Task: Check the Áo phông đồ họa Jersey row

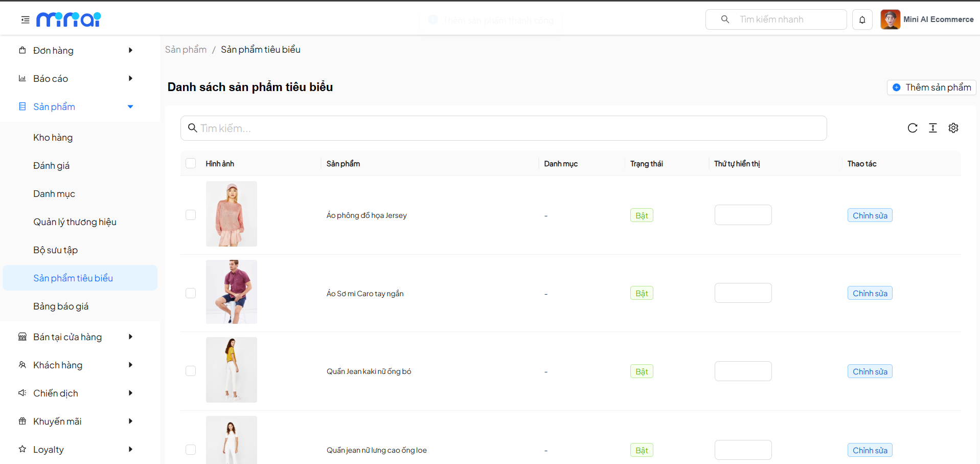Action: (x=191, y=215)
